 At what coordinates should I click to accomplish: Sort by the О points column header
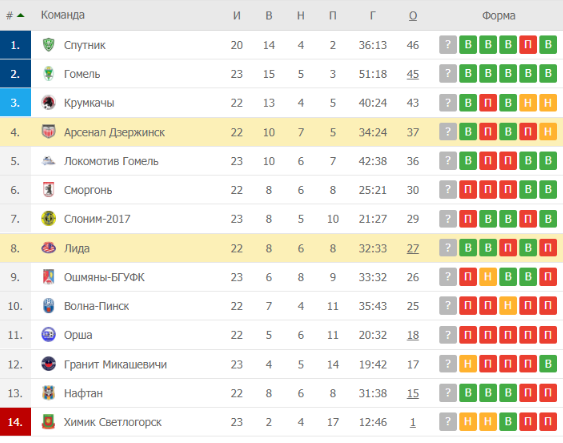(x=413, y=16)
